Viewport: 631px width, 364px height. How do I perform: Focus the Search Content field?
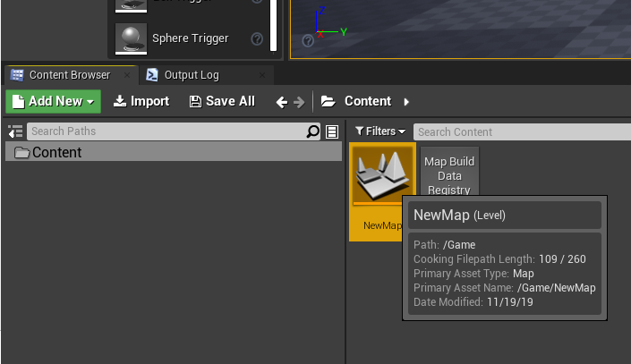(x=522, y=132)
